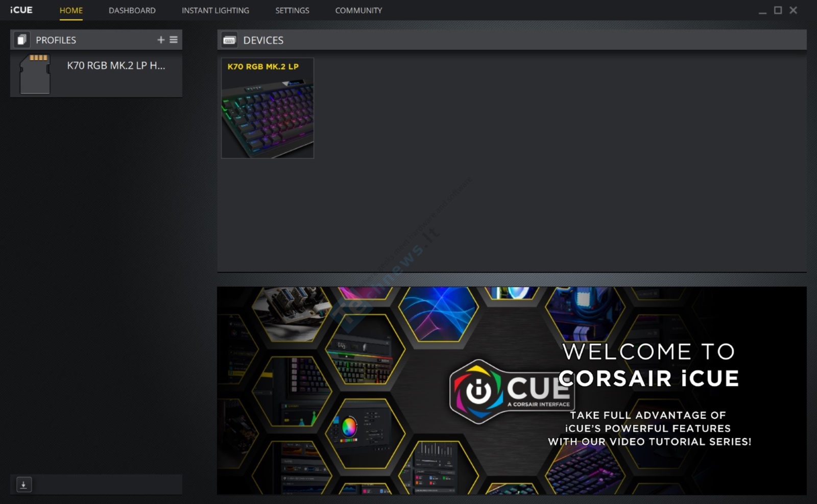Click the iCUE Corsair Interface logo
The width and height of the screenshot is (817, 504).
512,392
